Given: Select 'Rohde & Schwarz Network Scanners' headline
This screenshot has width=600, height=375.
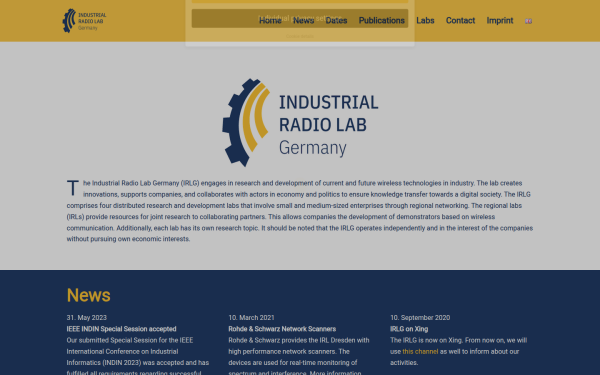Looking at the screenshot, I should (282, 329).
